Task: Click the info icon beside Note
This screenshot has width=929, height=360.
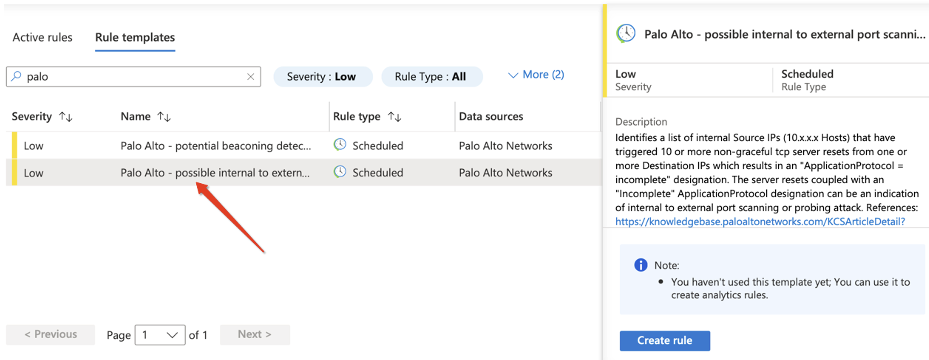Action: pyautogui.click(x=640, y=265)
